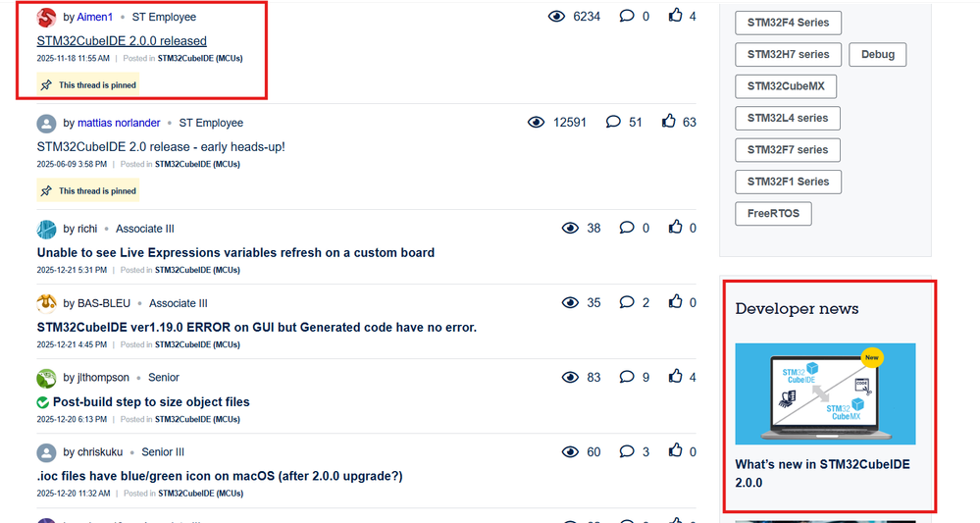This screenshot has height=523, width=980.
Task: Click thumbs-up icon showing 63 likes
Action: point(669,121)
